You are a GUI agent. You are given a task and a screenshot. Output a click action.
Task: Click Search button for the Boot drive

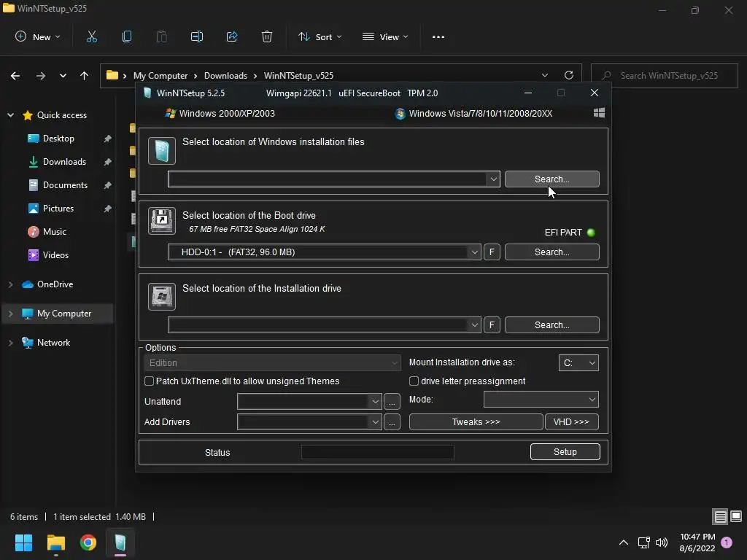pyautogui.click(x=551, y=252)
